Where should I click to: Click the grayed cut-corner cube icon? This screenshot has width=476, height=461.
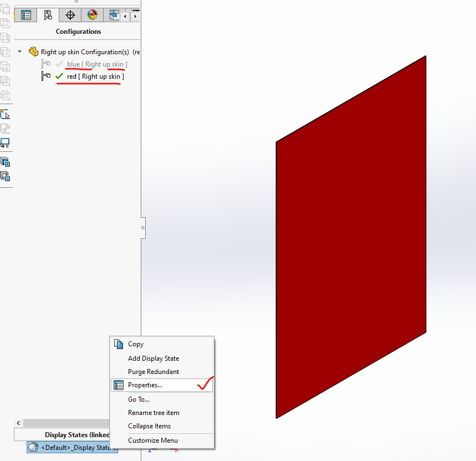(x=5, y=96)
